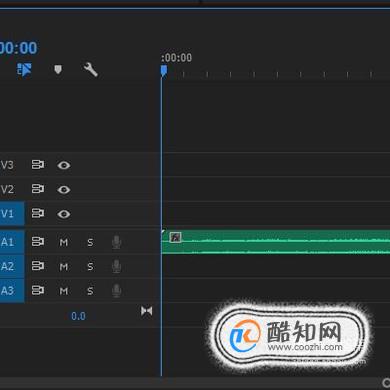Click the fx badge on the audio clip

(175, 237)
